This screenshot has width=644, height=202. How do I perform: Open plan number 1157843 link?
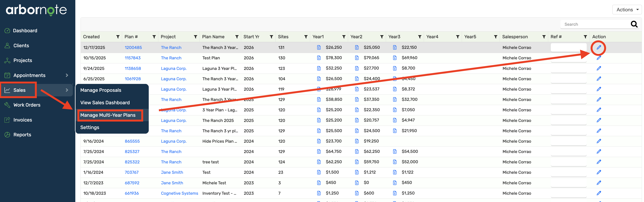click(x=132, y=58)
